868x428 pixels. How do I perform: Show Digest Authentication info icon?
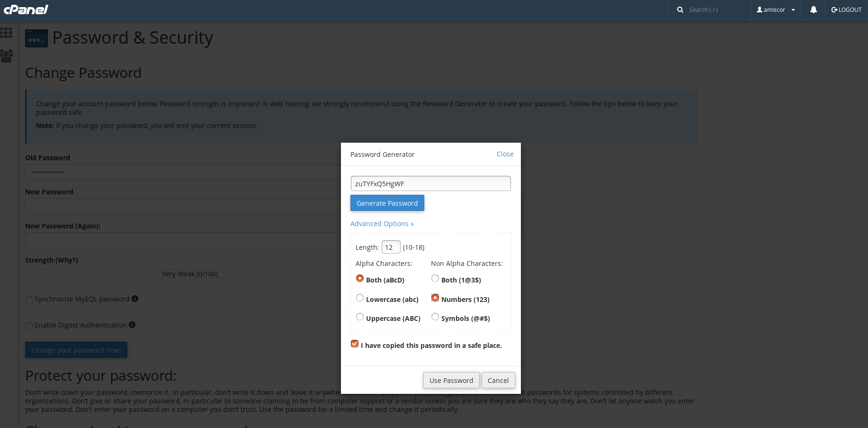[132, 325]
